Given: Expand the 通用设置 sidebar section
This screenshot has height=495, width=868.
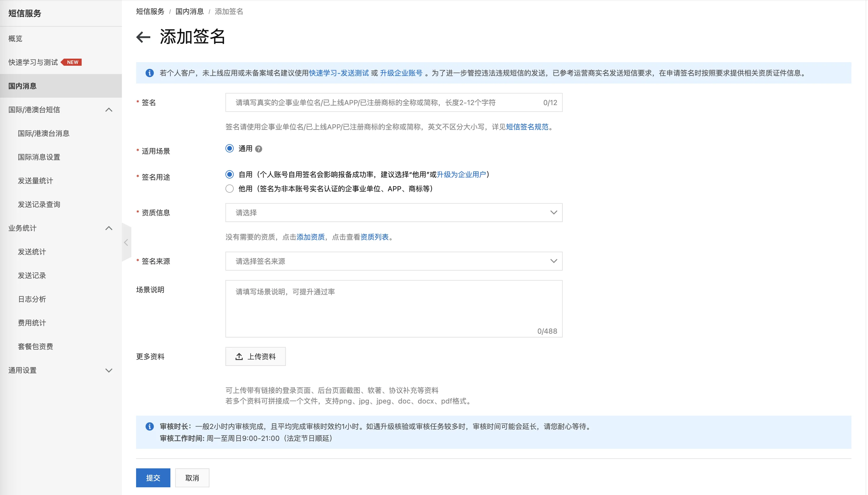Looking at the screenshot, I should [109, 370].
